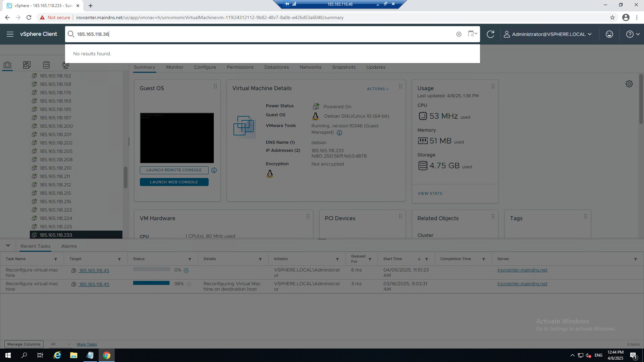Open the irsvcenter.maindns.net server link

522,270
